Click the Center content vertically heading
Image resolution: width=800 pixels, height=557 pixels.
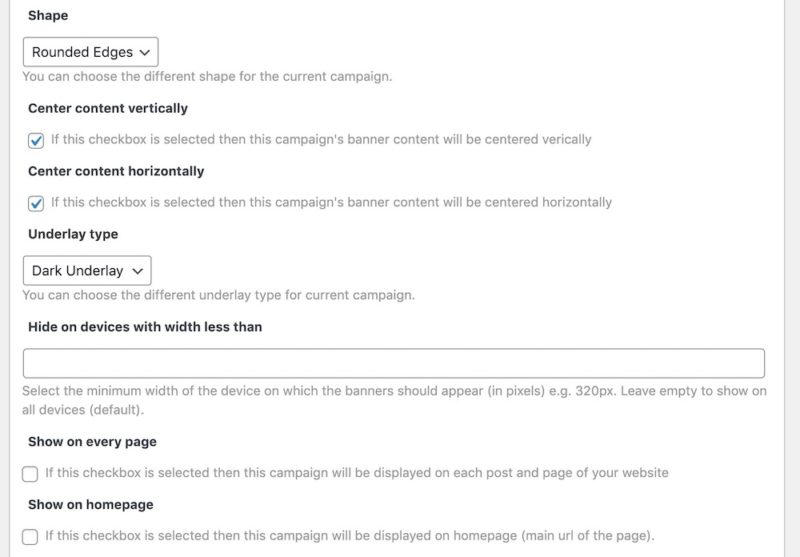(108, 108)
